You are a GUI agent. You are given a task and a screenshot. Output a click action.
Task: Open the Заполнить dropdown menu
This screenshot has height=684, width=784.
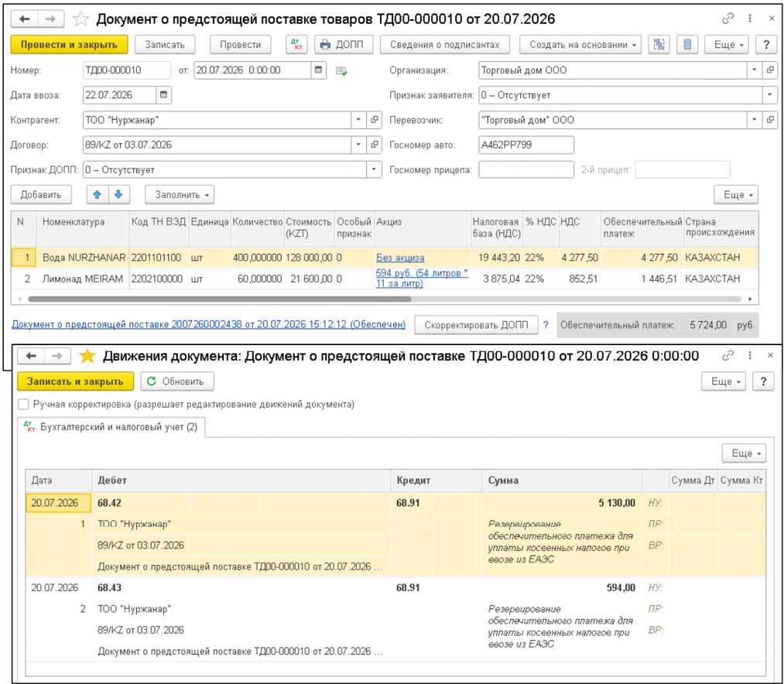(180, 194)
